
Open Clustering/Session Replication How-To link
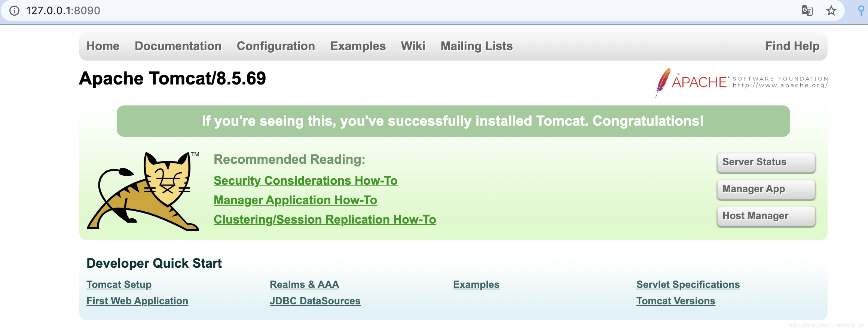click(325, 219)
